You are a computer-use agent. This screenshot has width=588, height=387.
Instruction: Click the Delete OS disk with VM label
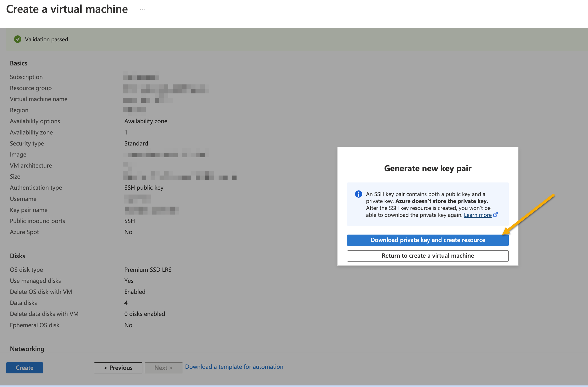click(41, 292)
